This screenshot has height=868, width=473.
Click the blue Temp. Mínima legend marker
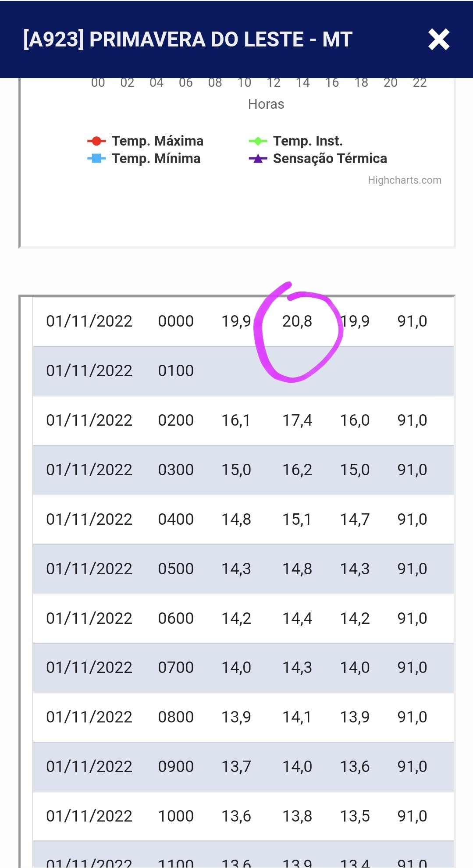click(x=96, y=159)
